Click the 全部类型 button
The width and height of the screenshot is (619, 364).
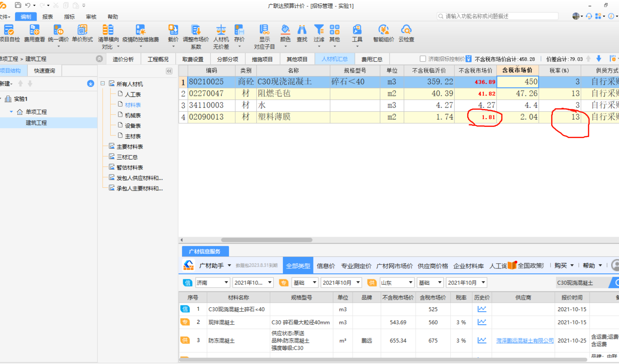tap(298, 266)
